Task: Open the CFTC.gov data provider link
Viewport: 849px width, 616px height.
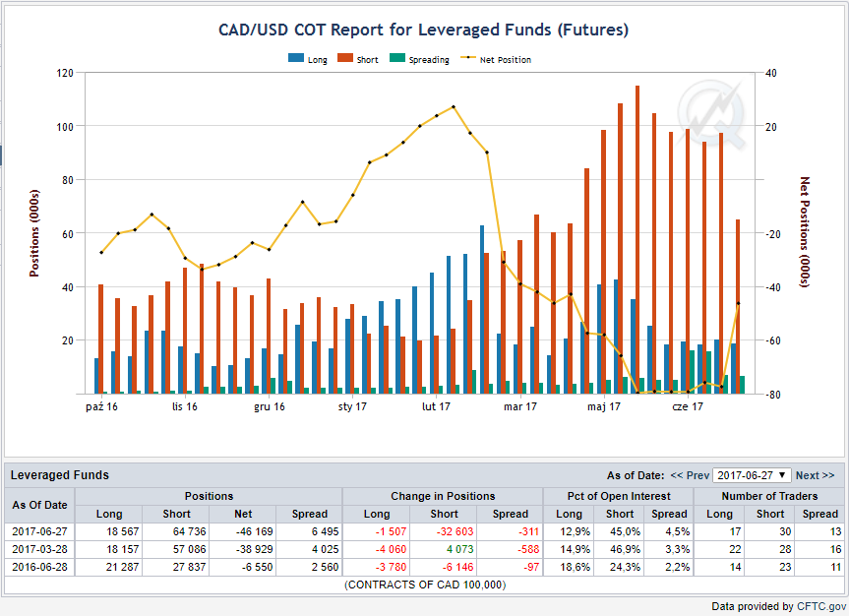Action: click(x=821, y=606)
